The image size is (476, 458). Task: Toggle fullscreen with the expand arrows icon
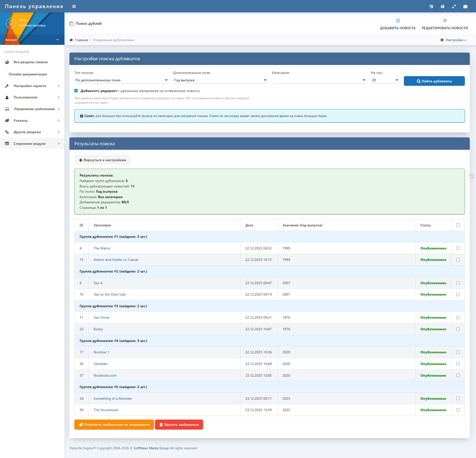point(454,6)
